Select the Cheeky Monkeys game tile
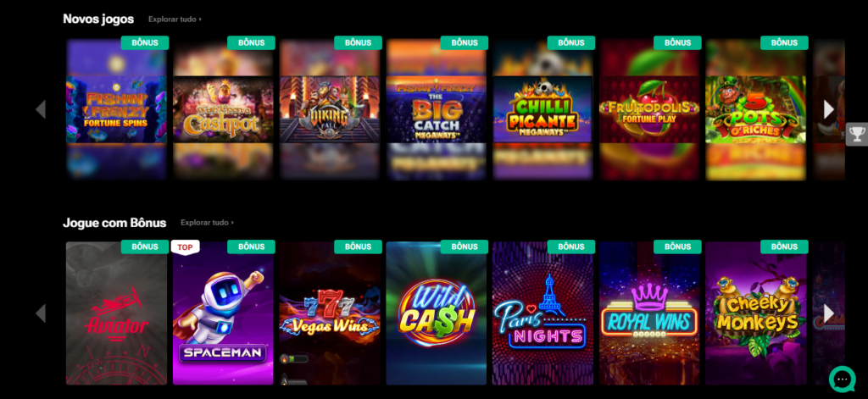868x399 pixels. point(755,313)
